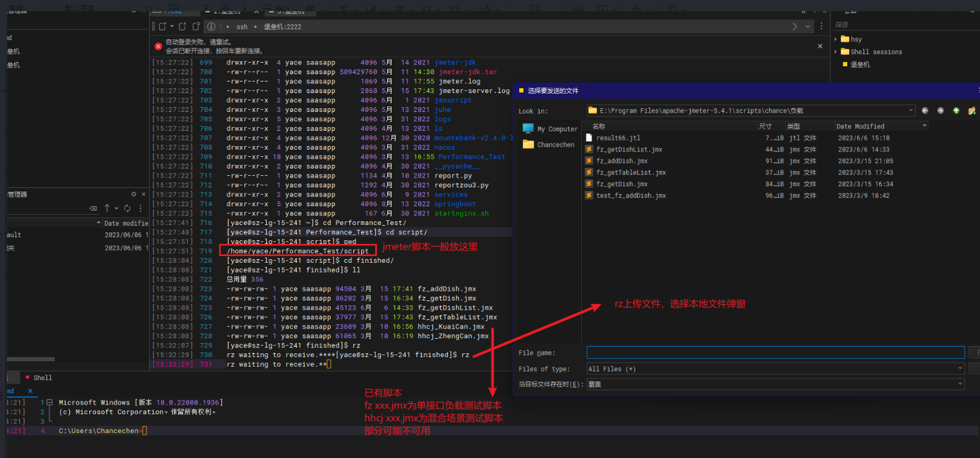Click the 堡垒机:2222 address entry
Viewport: 980px width, 458px height.
pos(282,27)
